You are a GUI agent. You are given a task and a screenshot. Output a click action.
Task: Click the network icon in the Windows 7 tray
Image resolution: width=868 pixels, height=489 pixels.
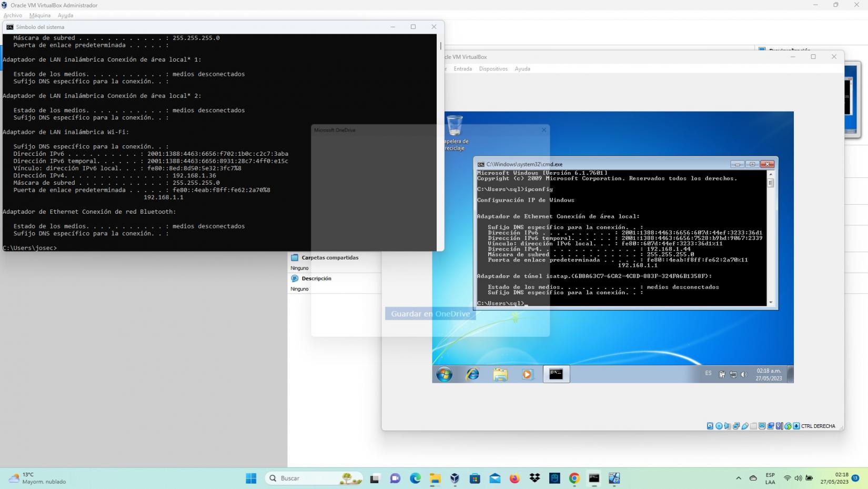point(733,375)
